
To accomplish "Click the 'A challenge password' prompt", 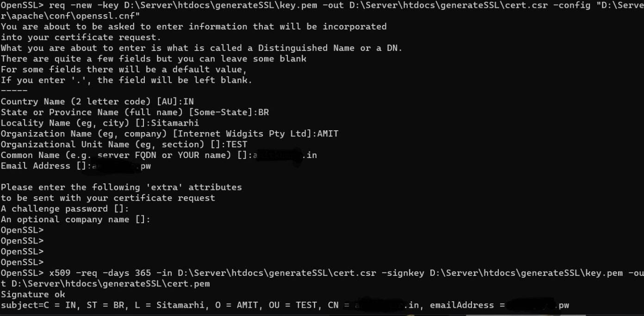I will tap(65, 209).
